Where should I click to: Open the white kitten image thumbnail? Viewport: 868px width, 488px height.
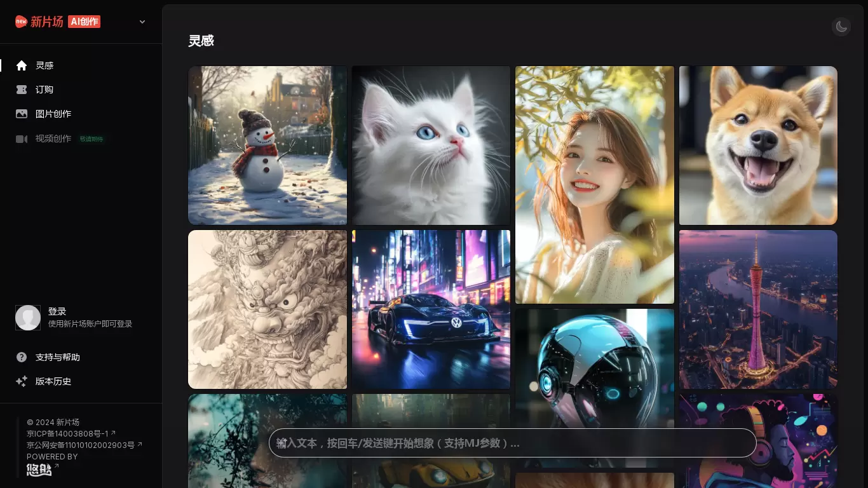pos(431,146)
